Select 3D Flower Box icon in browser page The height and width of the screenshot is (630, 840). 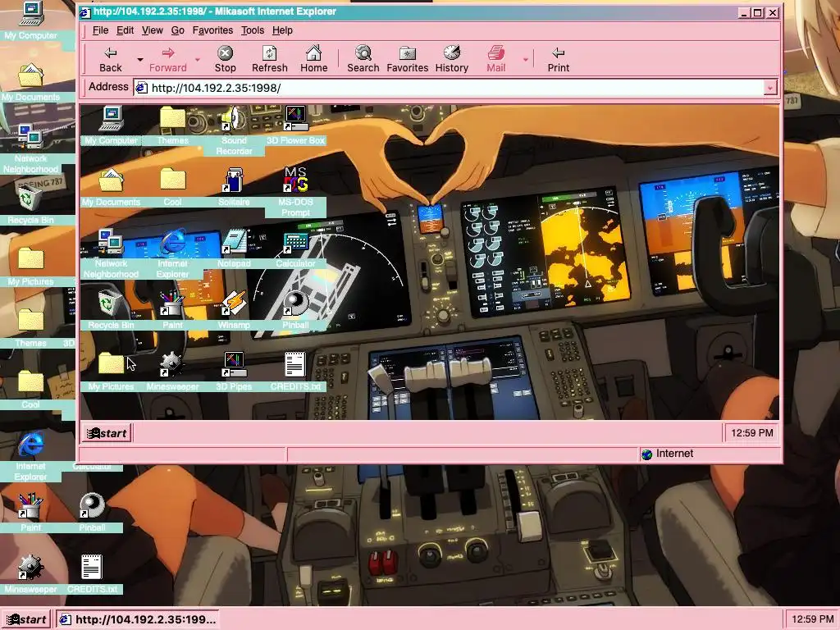click(x=295, y=126)
